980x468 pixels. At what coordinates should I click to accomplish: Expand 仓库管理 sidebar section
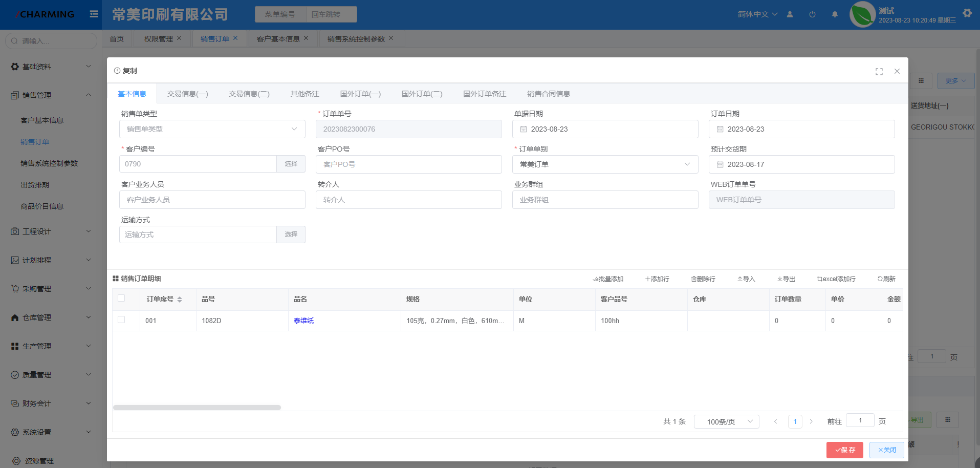click(x=51, y=317)
